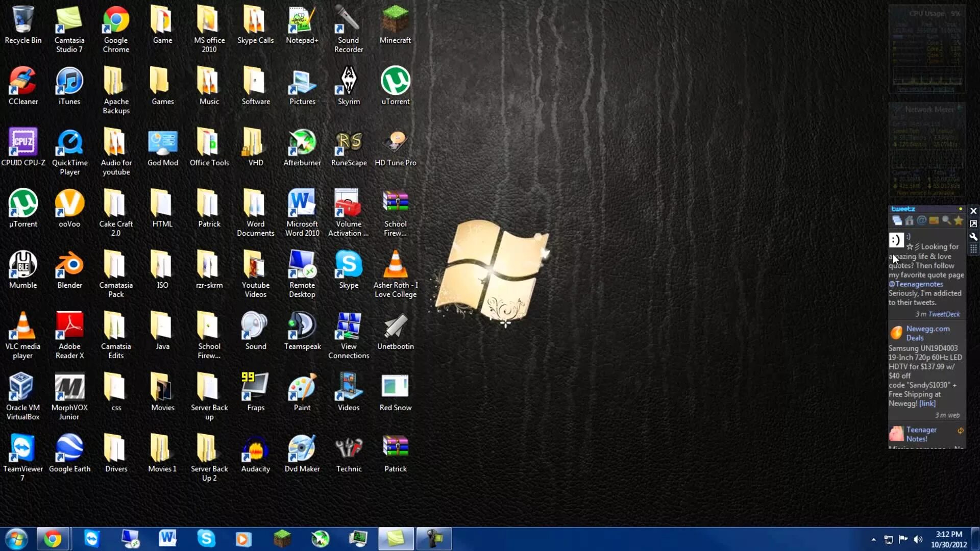Screen dimensions: 980x551
Task: Show tweetz favorites star icon
Action: [959, 220]
